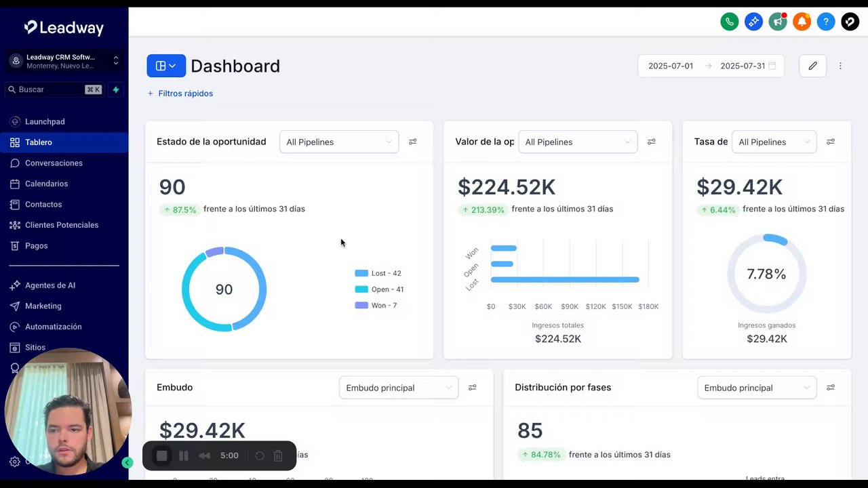This screenshot has height=488, width=868.
Task: Click the Buscar search field
Action: click(x=54, y=89)
